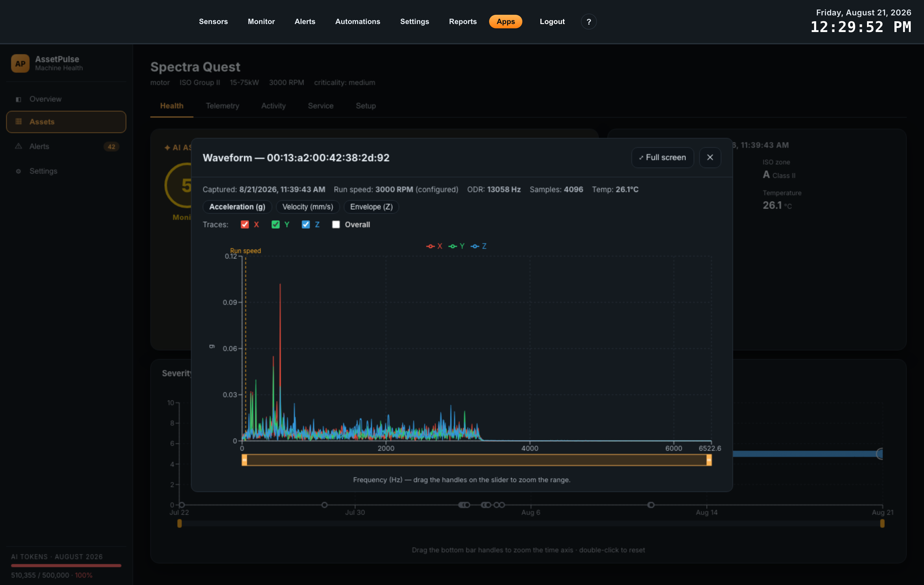The image size is (924, 585).
Task: Toggle Y series in chart legend
Action: pos(456,246)
